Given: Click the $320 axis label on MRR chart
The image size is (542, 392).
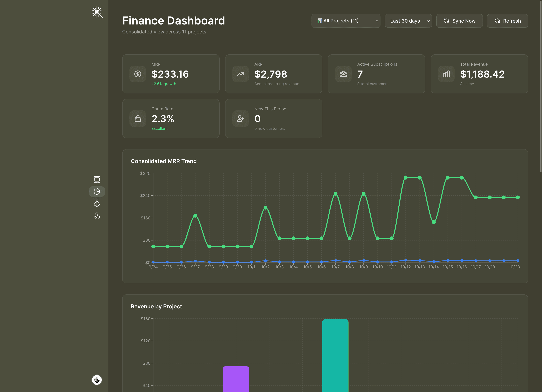Looking at the screenshot, I should pyautogui.click(x=145, y=173).
